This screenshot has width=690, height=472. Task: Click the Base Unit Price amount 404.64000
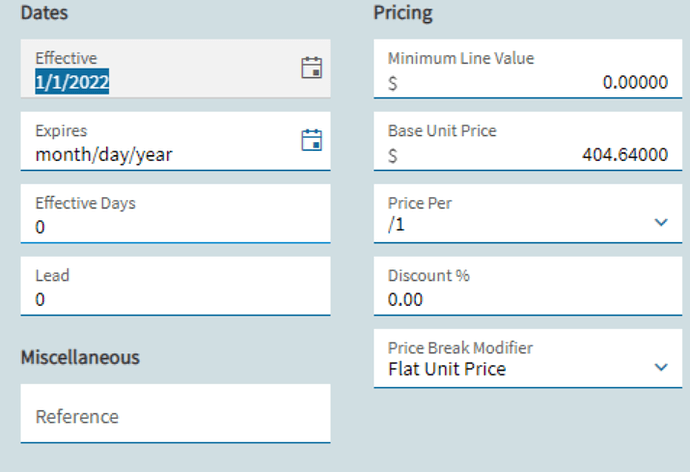point(625,155)
